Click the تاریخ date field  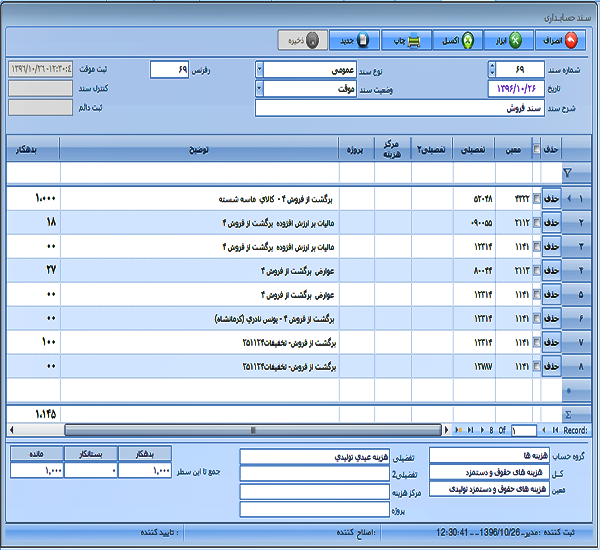coord(516,89)
